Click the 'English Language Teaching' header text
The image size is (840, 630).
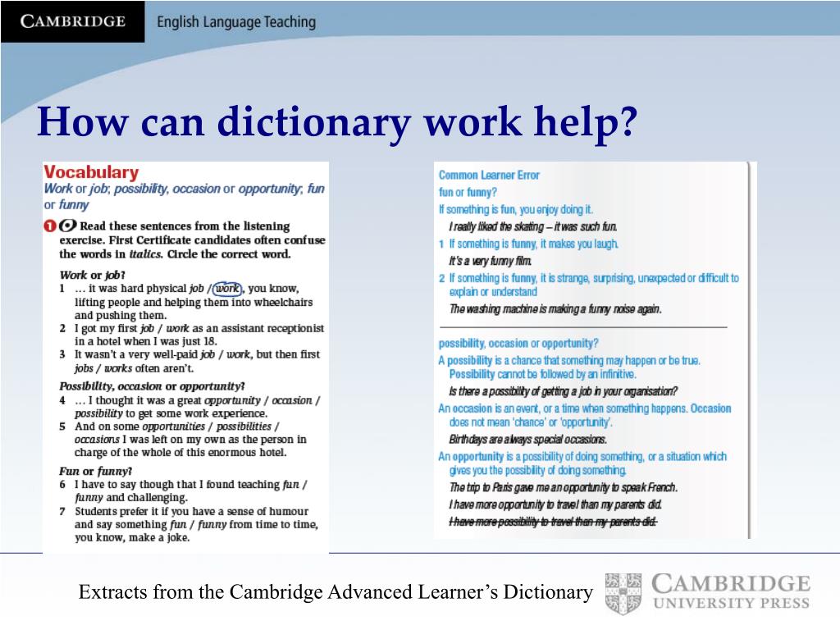236,22
